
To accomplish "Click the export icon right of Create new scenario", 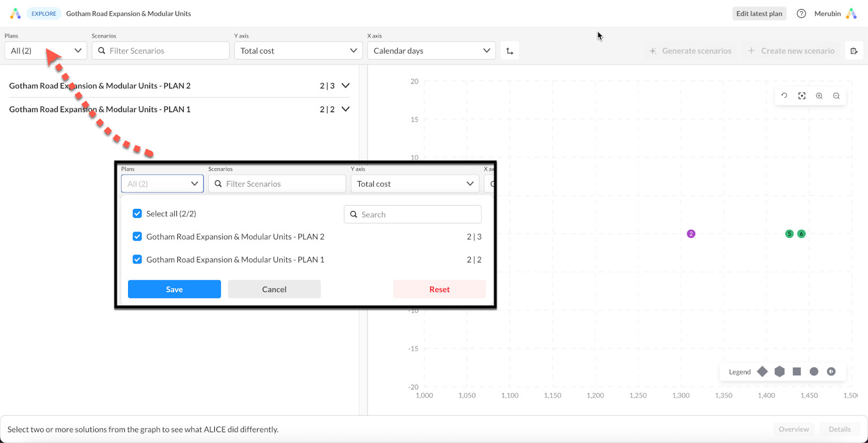I will [854, 51].
